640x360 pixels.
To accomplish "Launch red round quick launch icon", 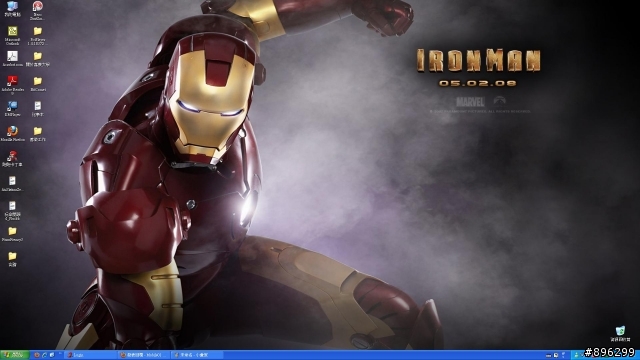I will coord(37,355).
